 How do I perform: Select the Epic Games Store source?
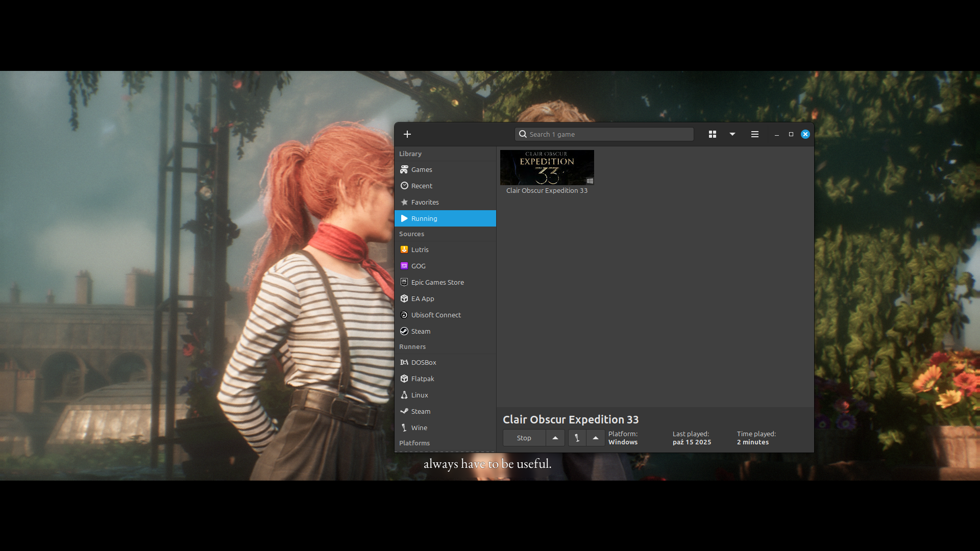[437, 282]
